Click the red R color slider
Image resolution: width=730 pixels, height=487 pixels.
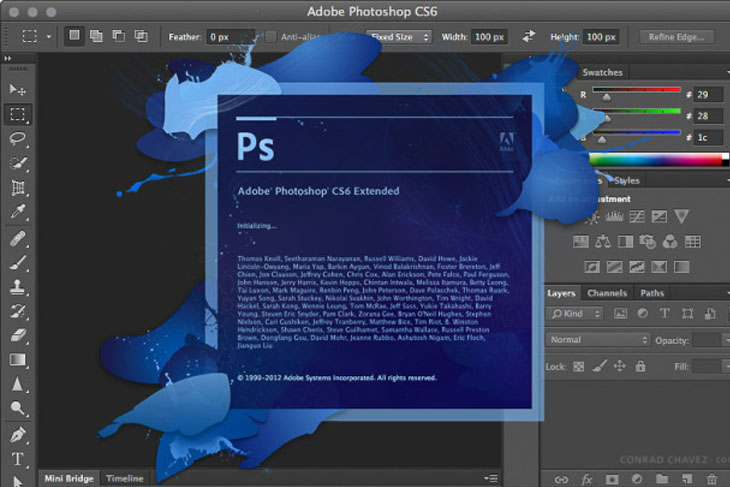(x=636, y=89)
